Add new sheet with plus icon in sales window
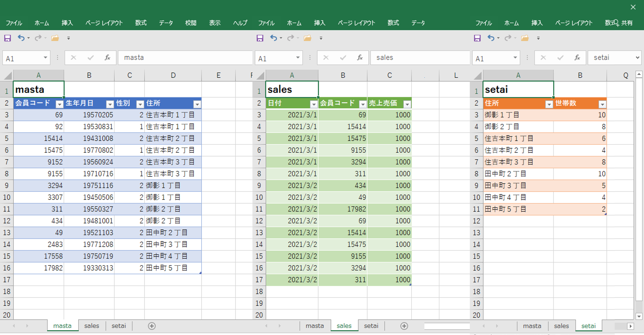The height and width of the screenshot is (335, 644). point(404,326)
